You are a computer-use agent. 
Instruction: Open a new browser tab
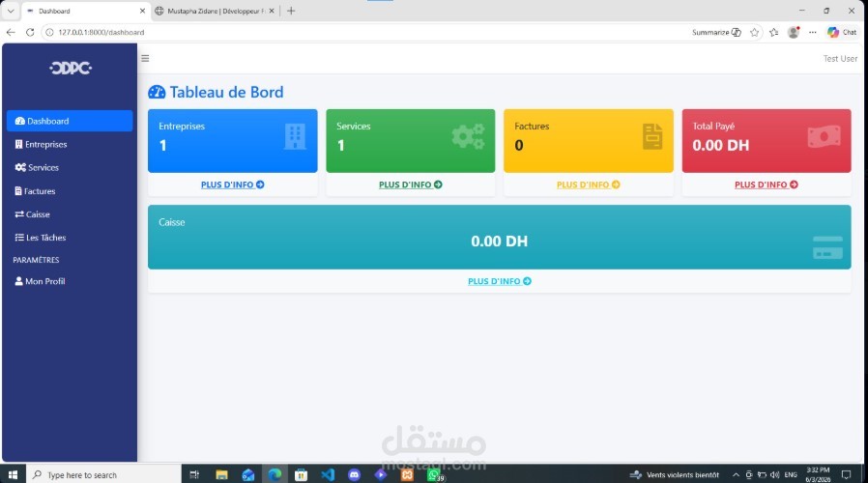click(x=291, y=11)
